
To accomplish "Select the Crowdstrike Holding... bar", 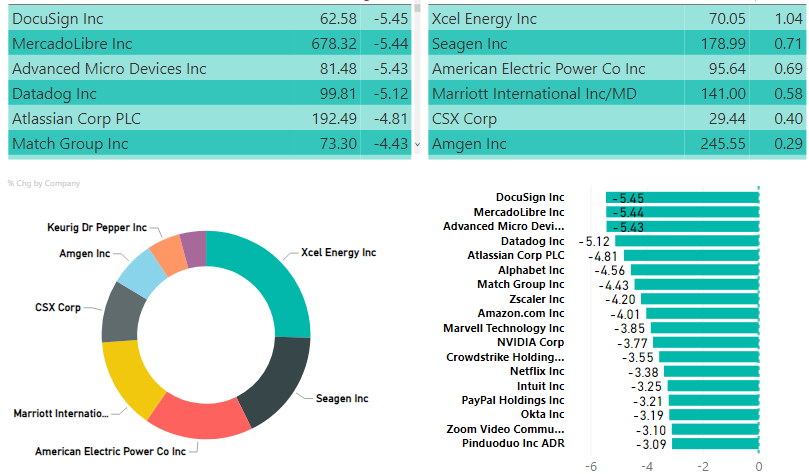I will (x=709, y=356).
